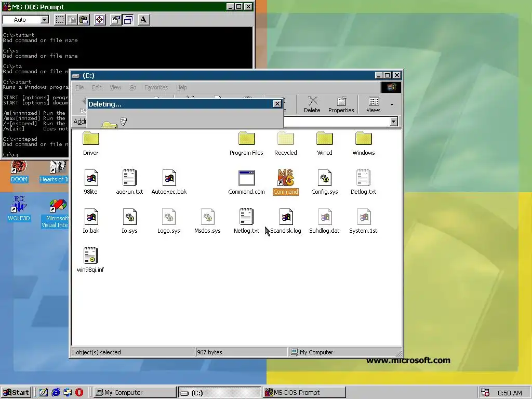
Task: Click Mark button in MS-DOS Prompt toolbar
Action: (x=60, y=20)
